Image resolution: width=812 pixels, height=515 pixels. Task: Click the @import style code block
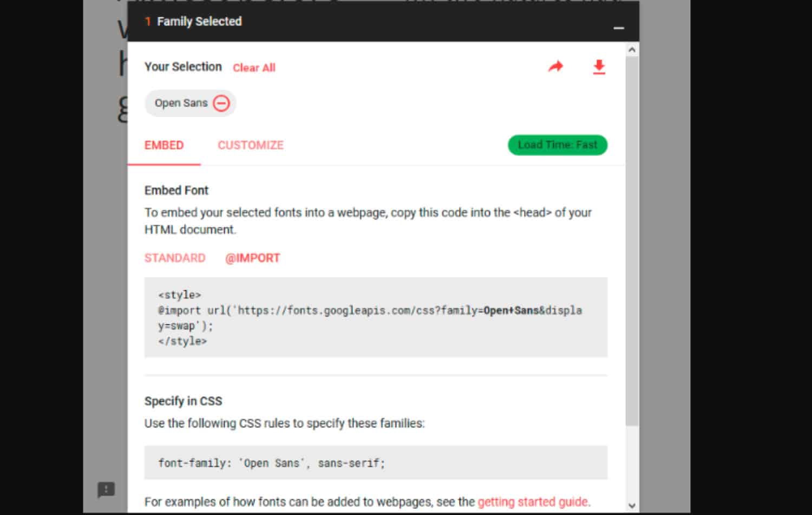tap(376, 317)
